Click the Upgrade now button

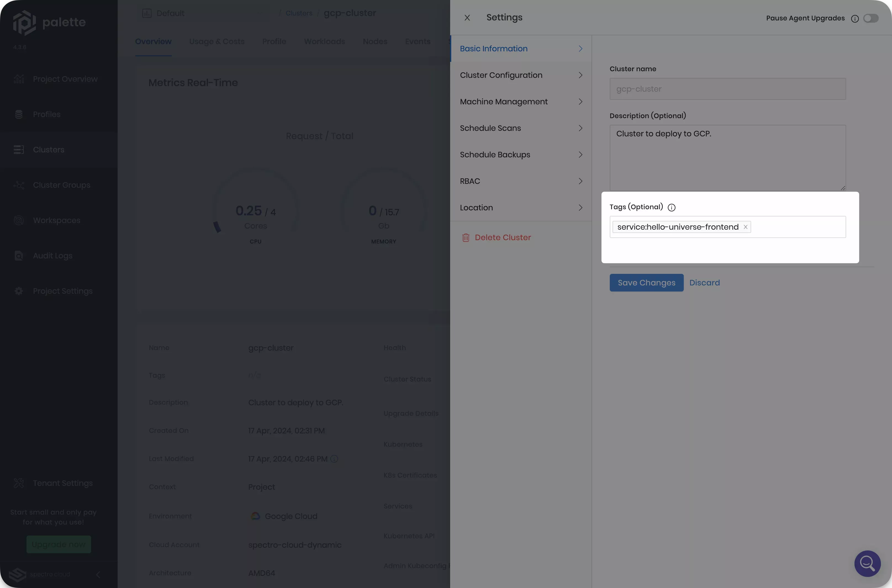[59, 544]
